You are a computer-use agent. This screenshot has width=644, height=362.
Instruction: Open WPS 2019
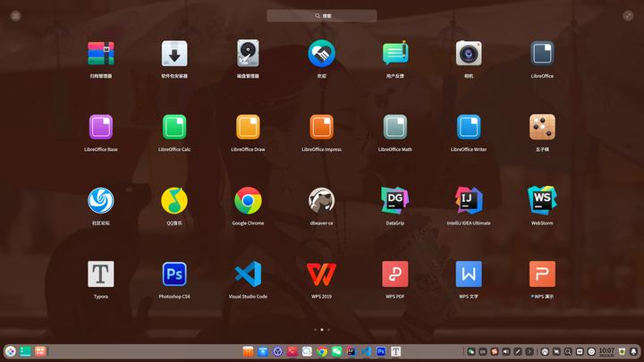321,274
